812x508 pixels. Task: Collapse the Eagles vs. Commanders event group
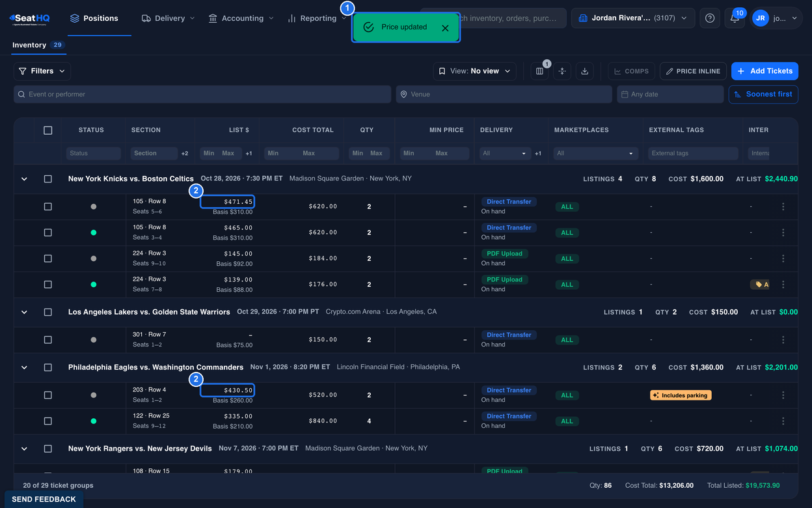[x=24, y=367]
